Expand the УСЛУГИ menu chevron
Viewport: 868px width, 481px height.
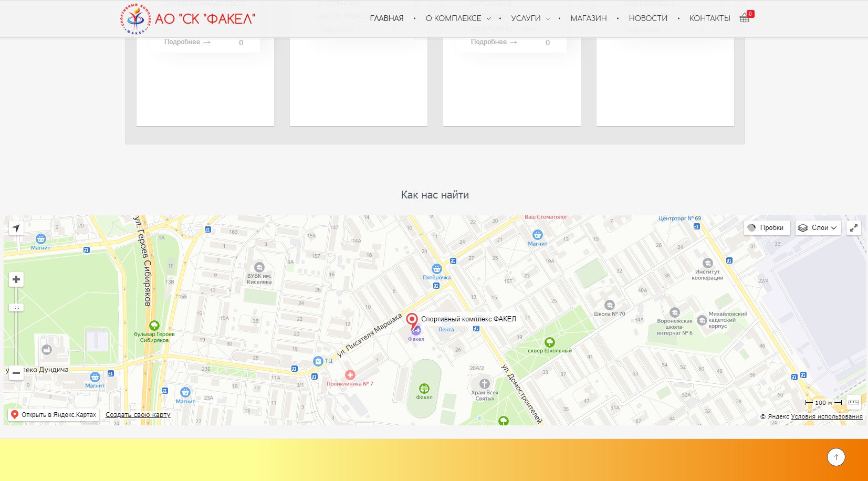tap(548, 18)
